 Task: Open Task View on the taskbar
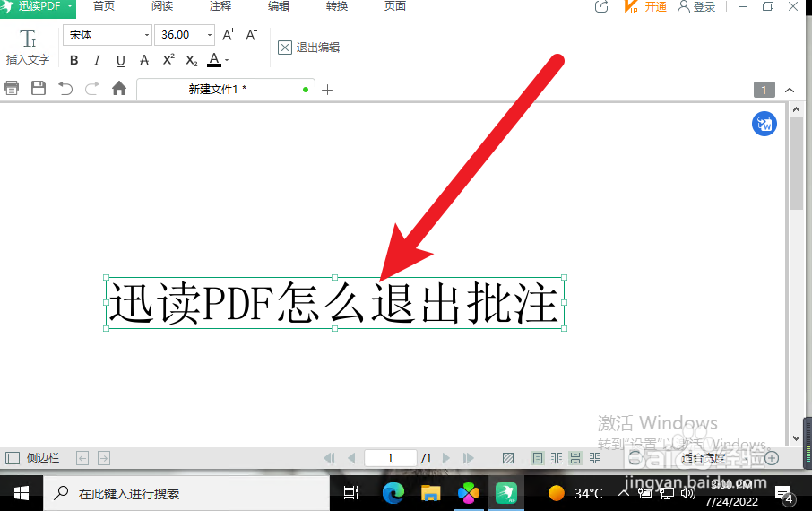point(351,493)
